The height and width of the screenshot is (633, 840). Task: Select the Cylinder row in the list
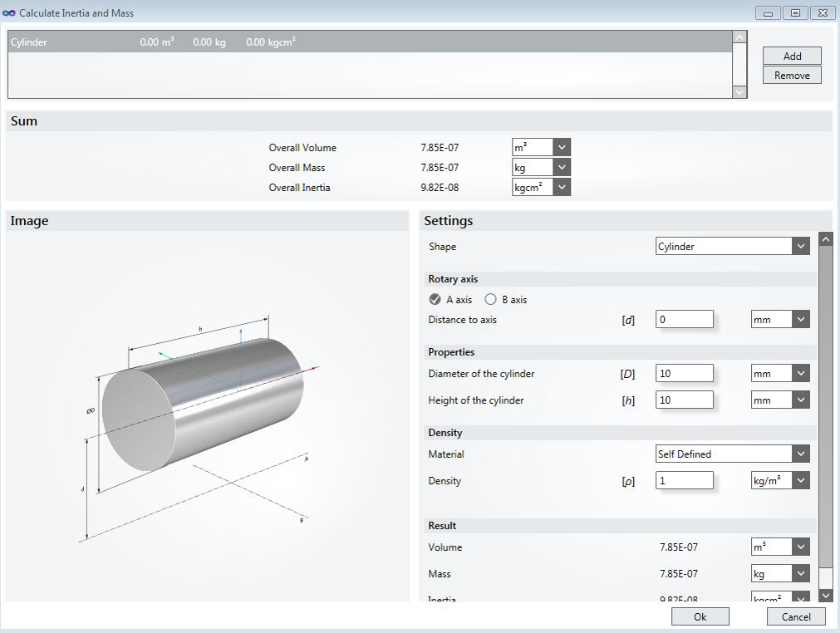point(371,42)
